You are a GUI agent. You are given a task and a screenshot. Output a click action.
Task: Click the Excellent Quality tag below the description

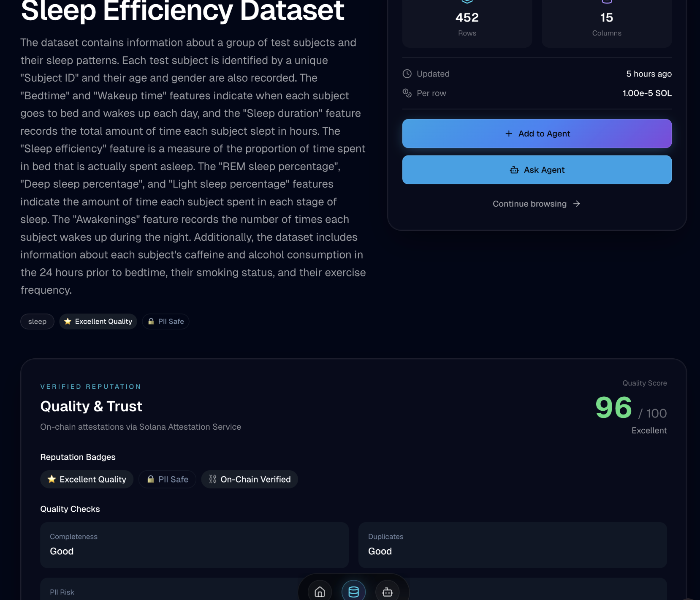pos(98,322)
